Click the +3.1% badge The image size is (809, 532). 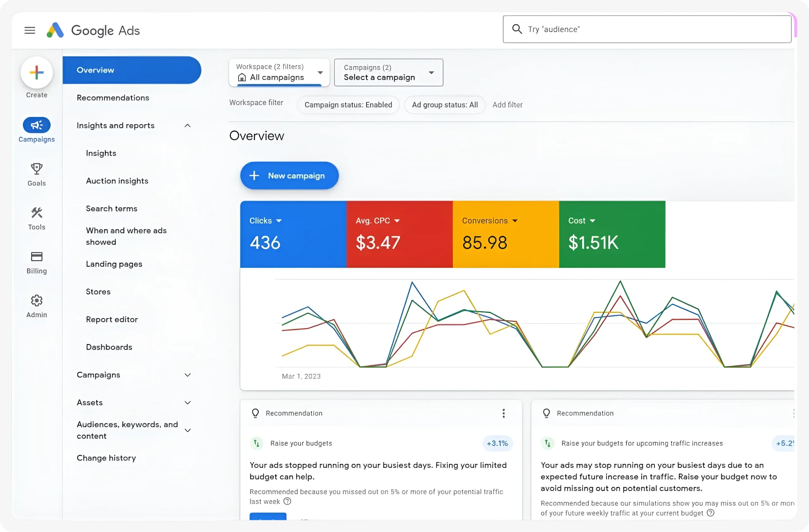497,443
